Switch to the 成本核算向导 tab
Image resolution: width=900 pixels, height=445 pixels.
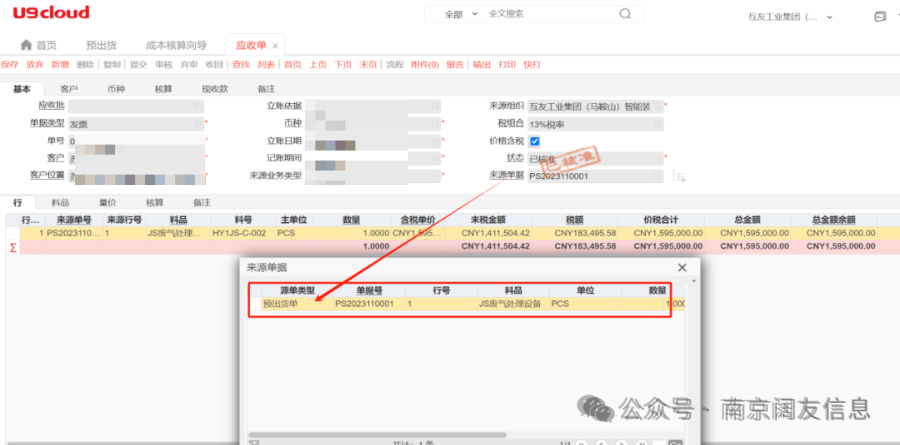point(176,45)
